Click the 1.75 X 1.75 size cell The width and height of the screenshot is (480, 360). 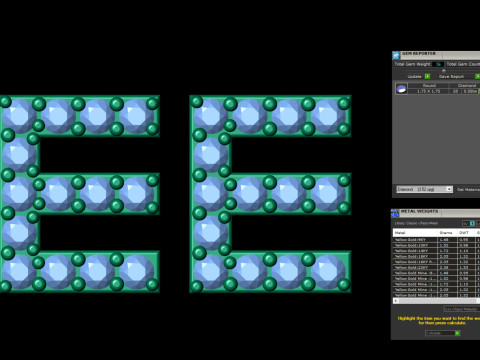pyautogui.click(x=429, y=91)
